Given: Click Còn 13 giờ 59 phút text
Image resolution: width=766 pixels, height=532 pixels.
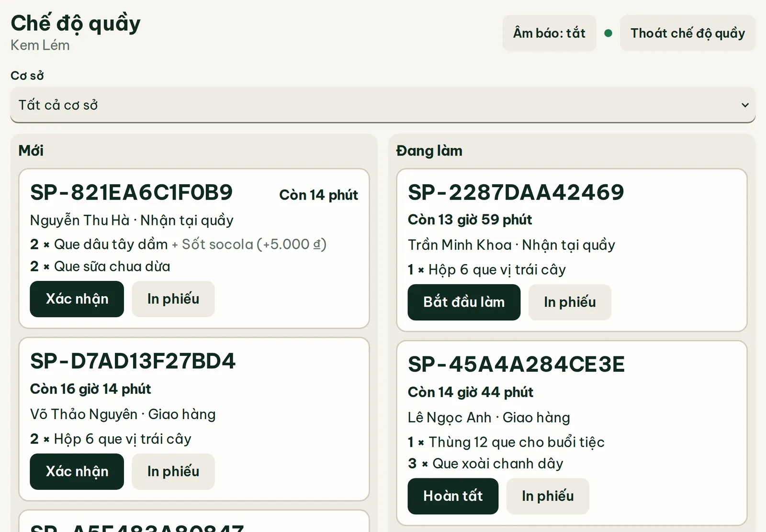Looking at the screenshot, I should 470,220.
